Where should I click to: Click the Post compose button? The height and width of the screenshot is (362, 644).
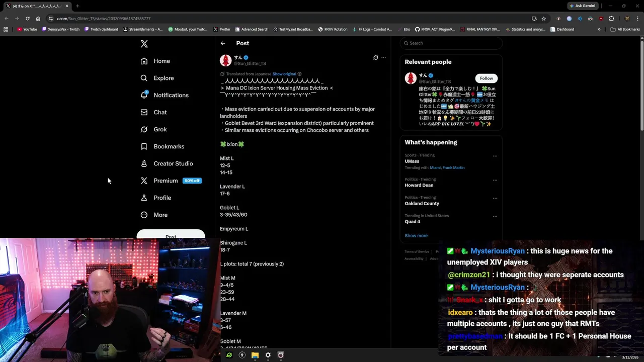tap(171, 235)
